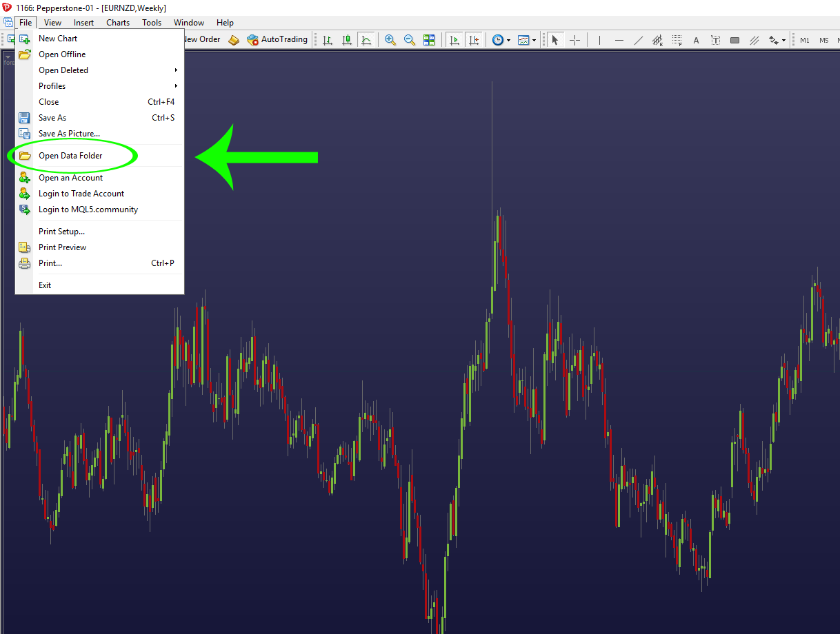Draw a trendline
The height and width of the screenshot is (634, 840).
(x=638, y=40)
